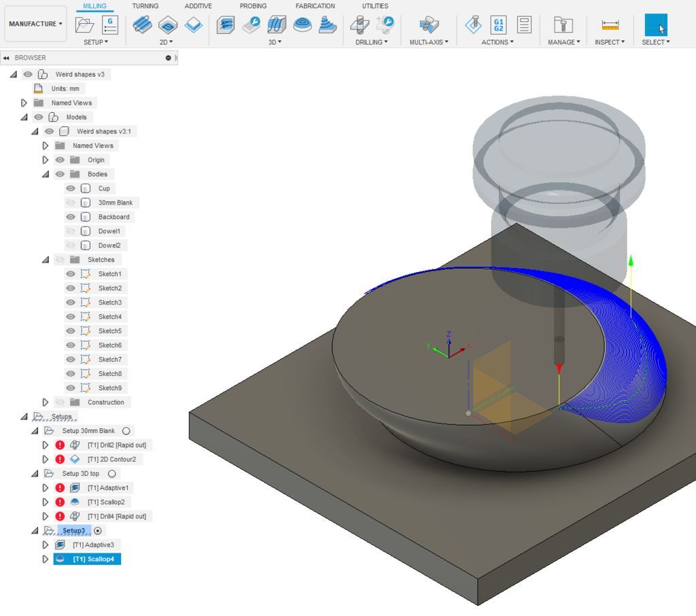
Task: Show the 30mm Blank body
Action: (x=71, y=203)
